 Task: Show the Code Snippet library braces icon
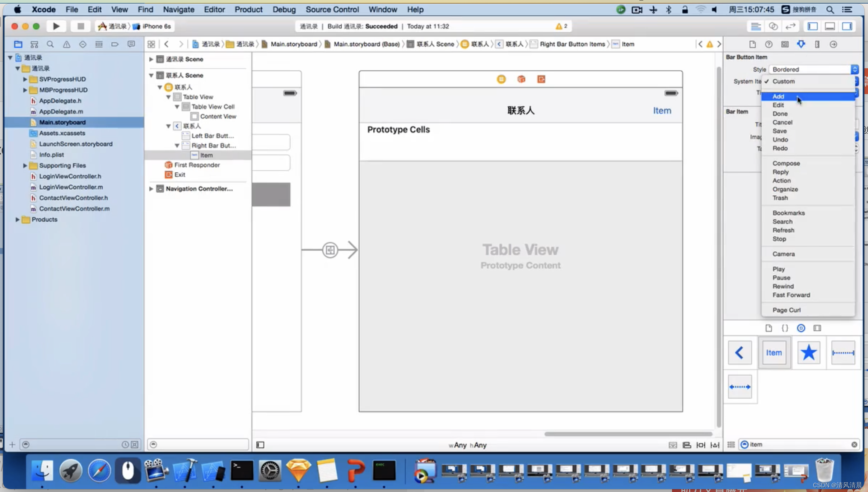785,328
